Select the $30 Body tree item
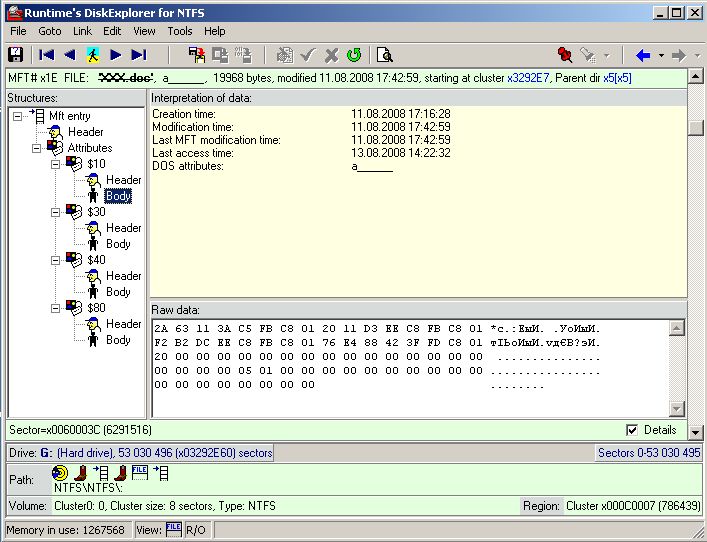 coord(118,243)
